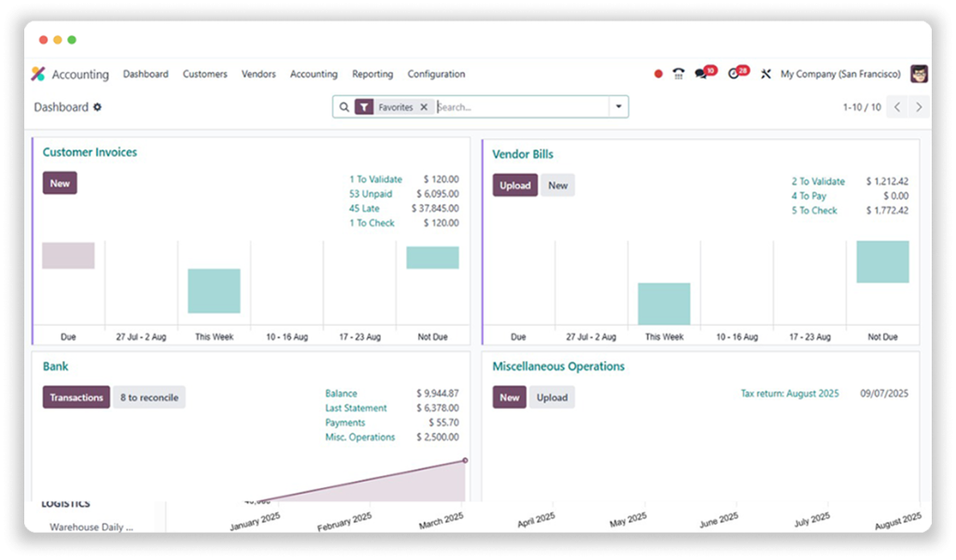Expand the search options dropdown arrow
The height and width of the screenshot is (560, 956).
(x=618, y=107)
